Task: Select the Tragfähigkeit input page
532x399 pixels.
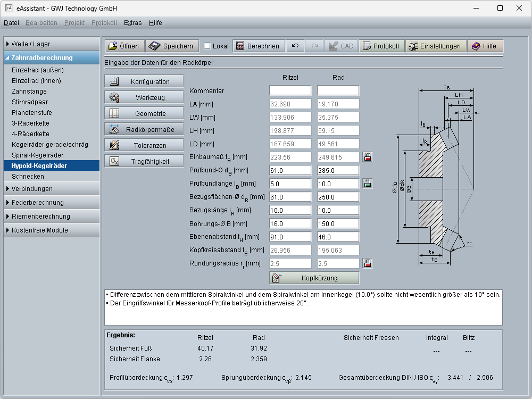Action: tap(144, 162)
